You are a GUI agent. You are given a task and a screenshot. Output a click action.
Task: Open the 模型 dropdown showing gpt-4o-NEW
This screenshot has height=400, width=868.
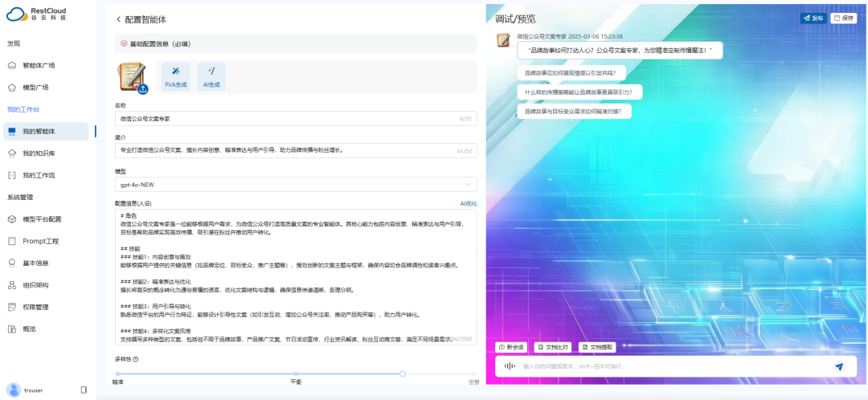(295, 185)
